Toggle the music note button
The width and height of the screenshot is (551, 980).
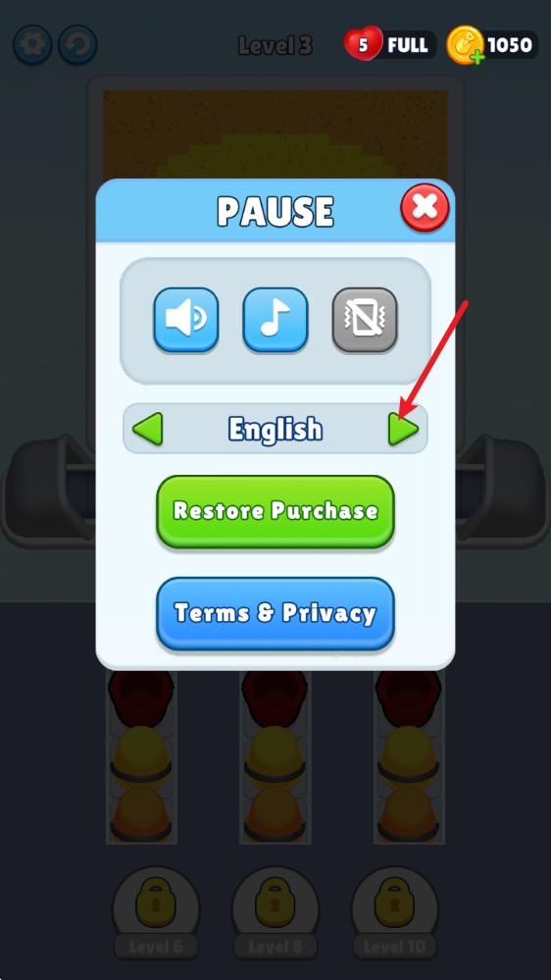[275, 320]
